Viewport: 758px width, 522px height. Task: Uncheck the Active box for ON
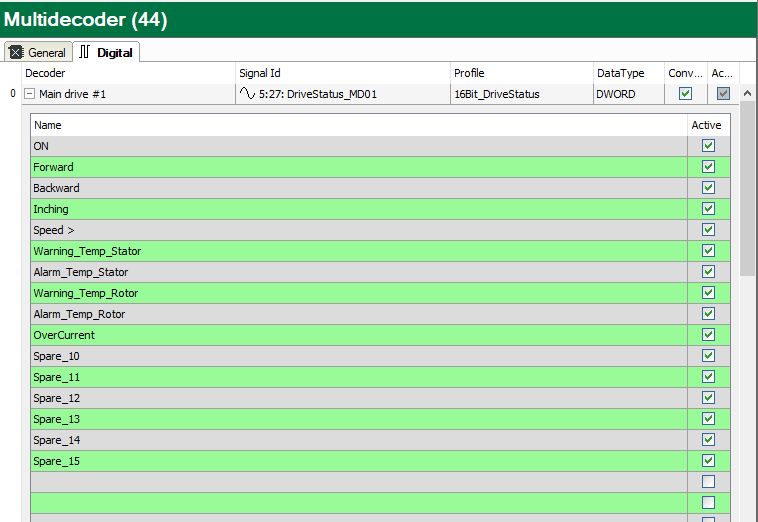708,146
